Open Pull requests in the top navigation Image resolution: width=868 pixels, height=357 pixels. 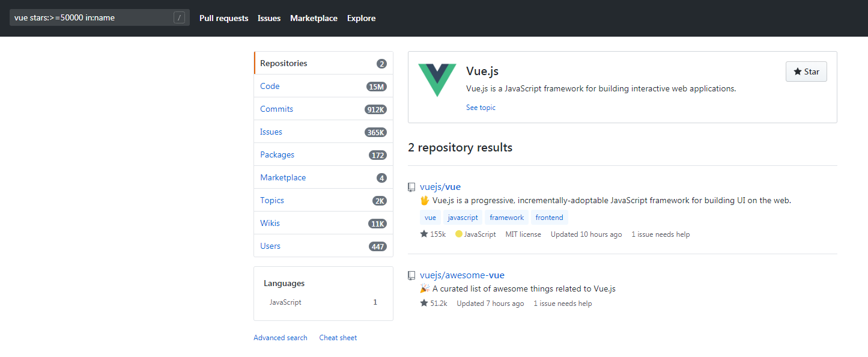pos(223,18)
